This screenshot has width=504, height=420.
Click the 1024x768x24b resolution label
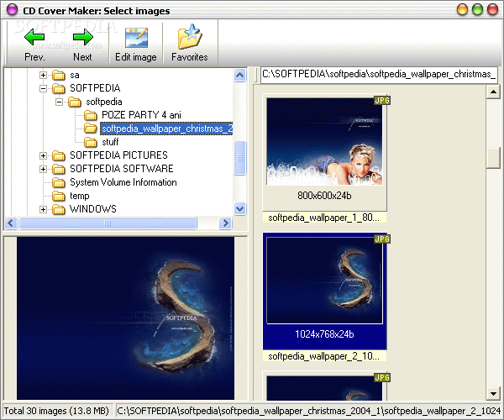click(x=324, y=334)
